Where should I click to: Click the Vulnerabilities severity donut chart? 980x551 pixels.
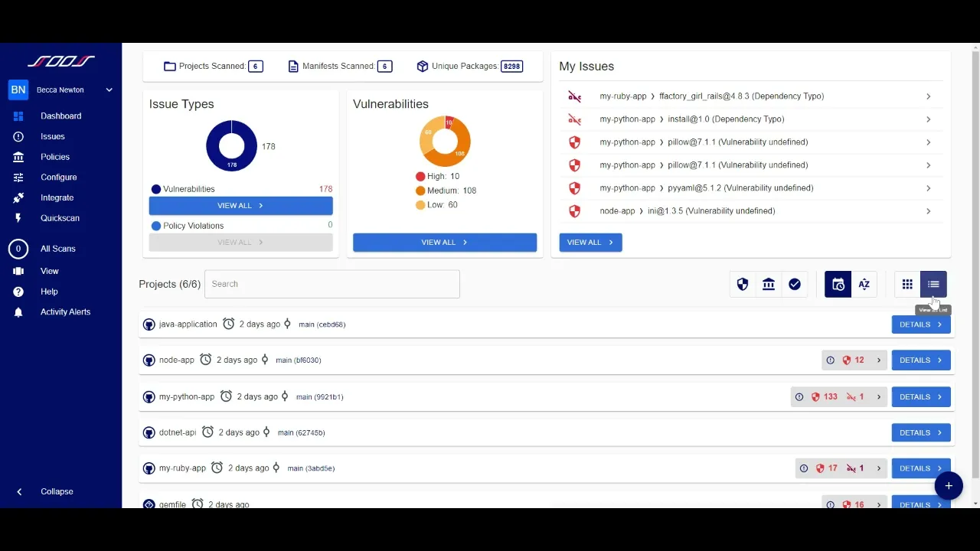click(x=444, y=141)
